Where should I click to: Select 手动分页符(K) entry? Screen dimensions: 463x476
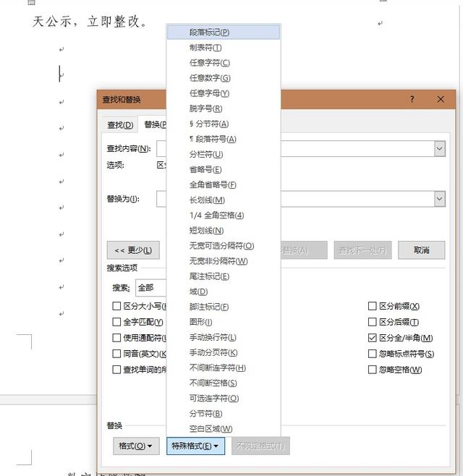coord(224,352)
